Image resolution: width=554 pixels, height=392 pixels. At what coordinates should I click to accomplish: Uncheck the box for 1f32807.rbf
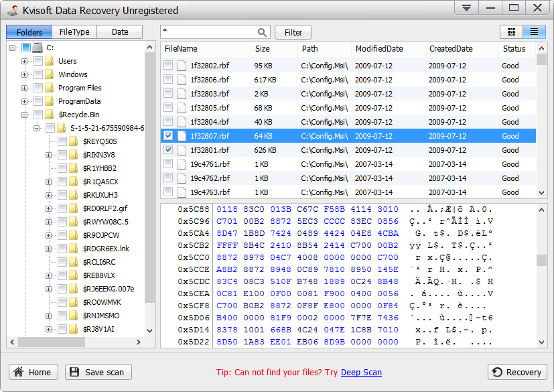(168, 135)
